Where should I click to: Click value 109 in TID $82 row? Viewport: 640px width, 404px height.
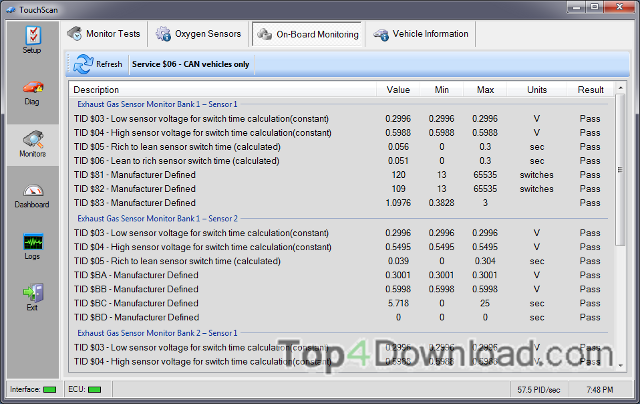[x=398, y=189]
